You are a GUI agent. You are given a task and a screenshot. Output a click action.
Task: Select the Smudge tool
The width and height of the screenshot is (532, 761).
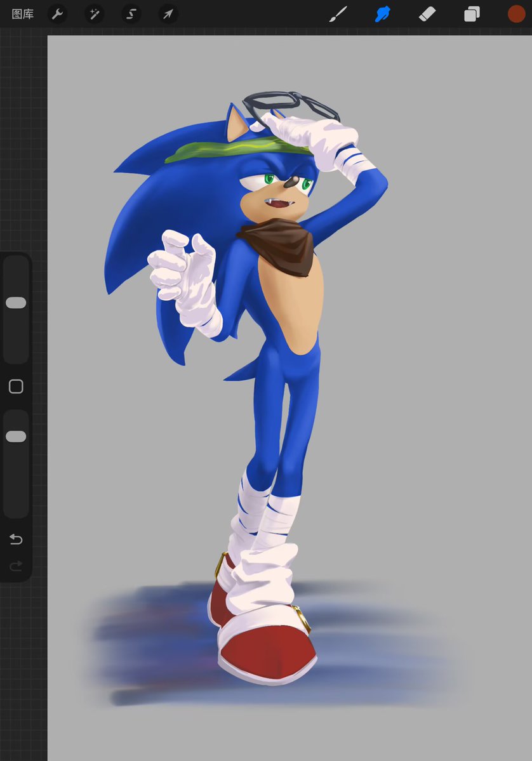click(x=383, y=14)
